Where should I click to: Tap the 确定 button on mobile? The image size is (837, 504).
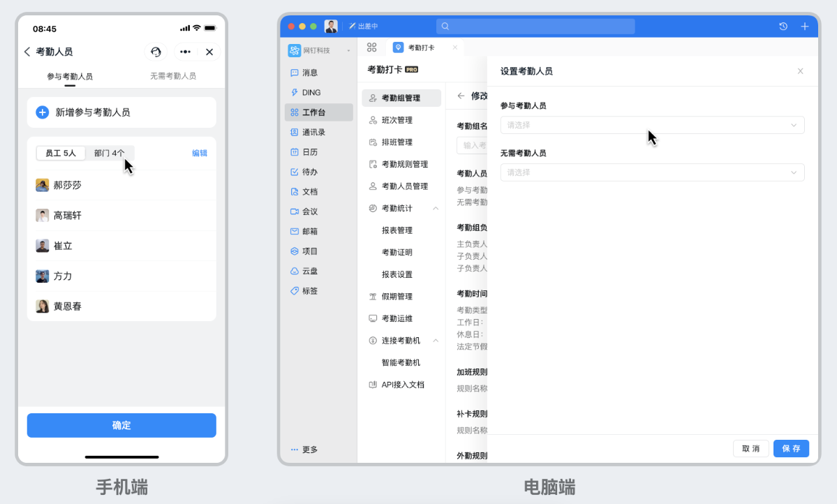tap(121, 426)
